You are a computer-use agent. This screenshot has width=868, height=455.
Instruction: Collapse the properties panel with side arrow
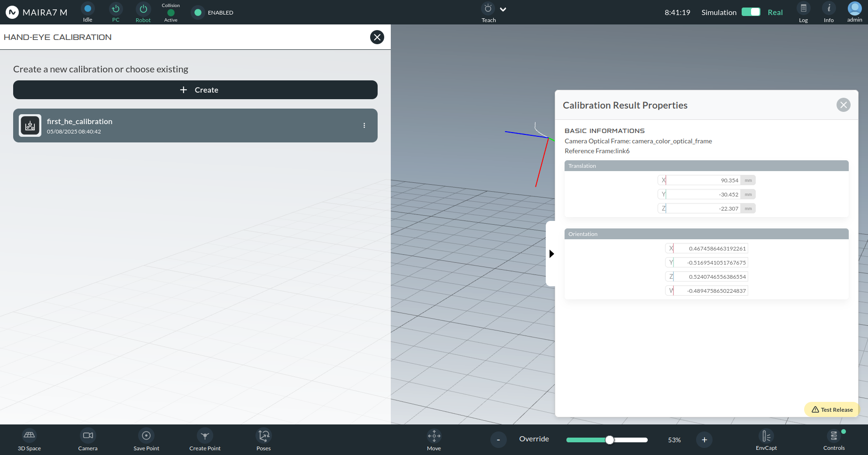(x=551, y=254)
